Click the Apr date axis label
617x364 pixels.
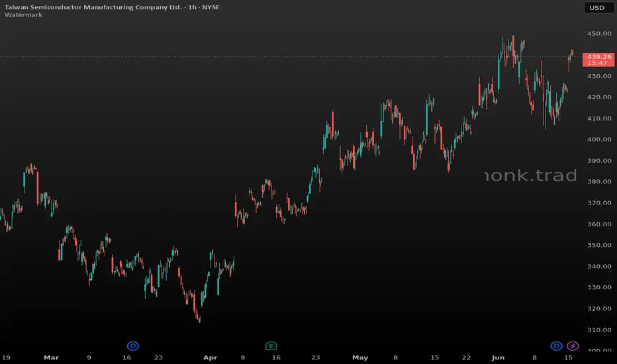click(210, 357)
